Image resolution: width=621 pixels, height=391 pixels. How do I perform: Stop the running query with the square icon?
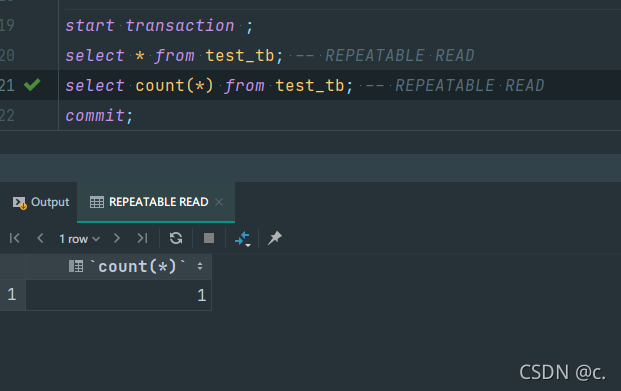point(209,238)
